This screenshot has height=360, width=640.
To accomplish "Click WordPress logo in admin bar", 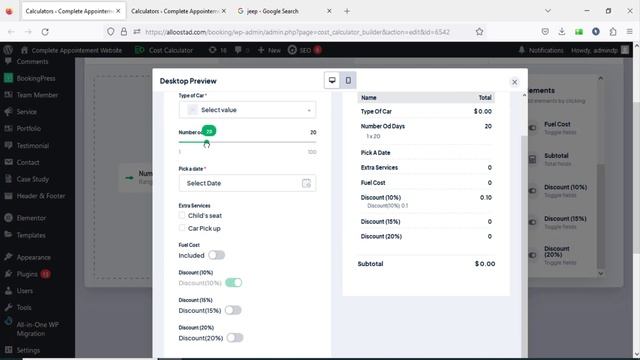I will click(8, 50).
